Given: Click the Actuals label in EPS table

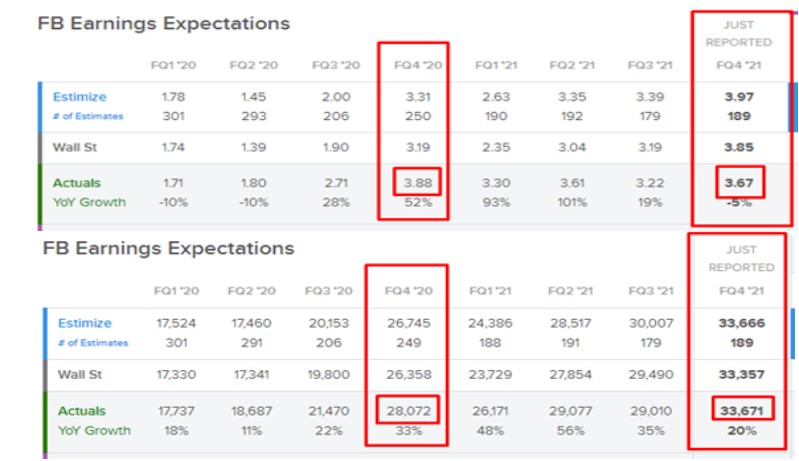Looking at the screenshot, I should click(77, 183).
